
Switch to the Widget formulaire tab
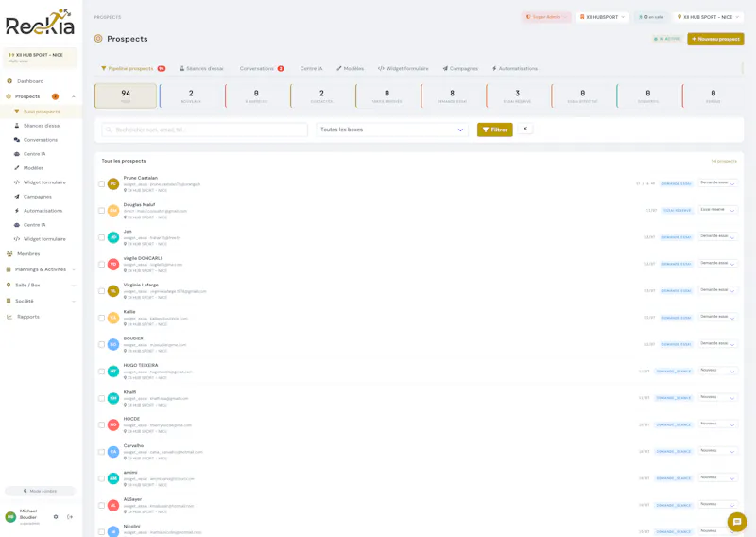pos(404,68)
